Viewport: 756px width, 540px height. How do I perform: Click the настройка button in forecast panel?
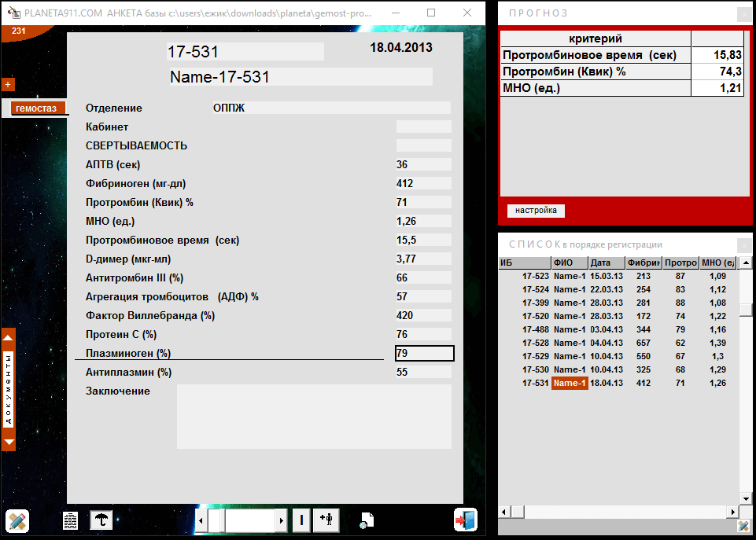[536, 211]
